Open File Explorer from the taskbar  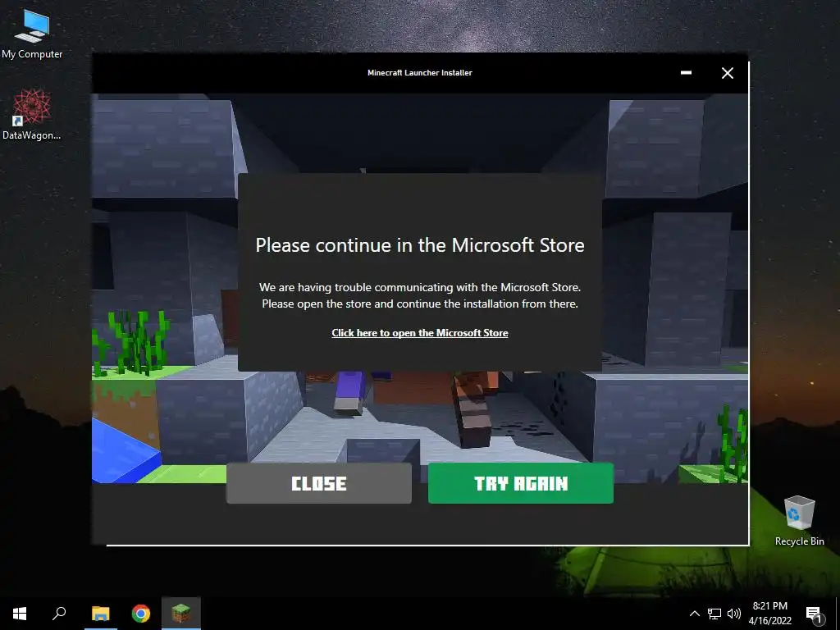101,614
